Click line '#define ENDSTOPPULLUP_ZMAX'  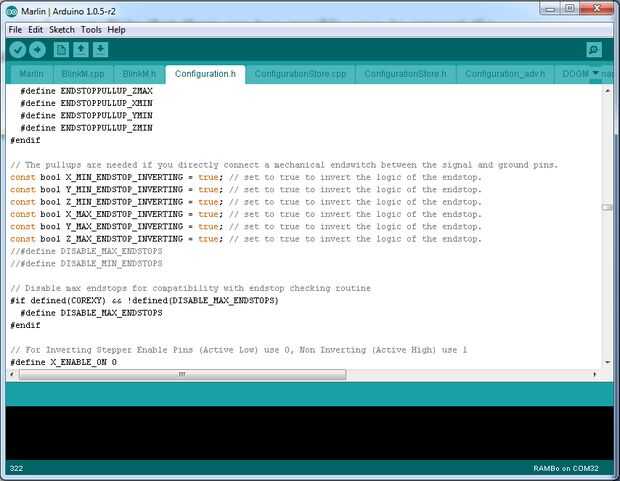(x=86, y=91)
